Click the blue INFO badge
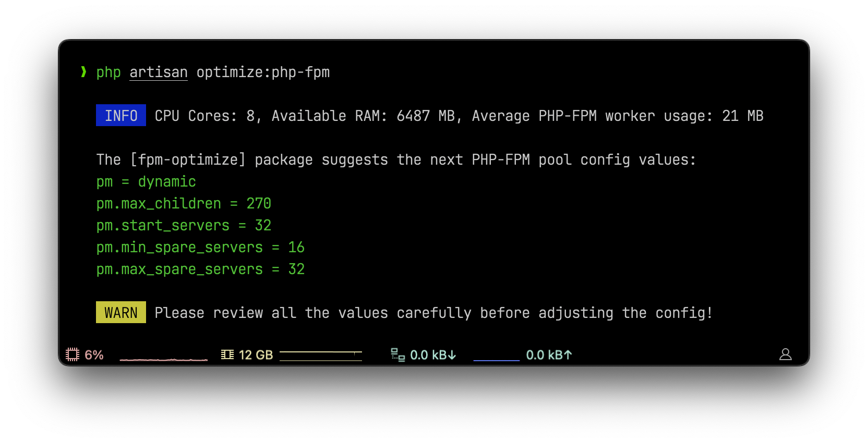This screenshot has height=443, width=868. (x=121, y=116)
